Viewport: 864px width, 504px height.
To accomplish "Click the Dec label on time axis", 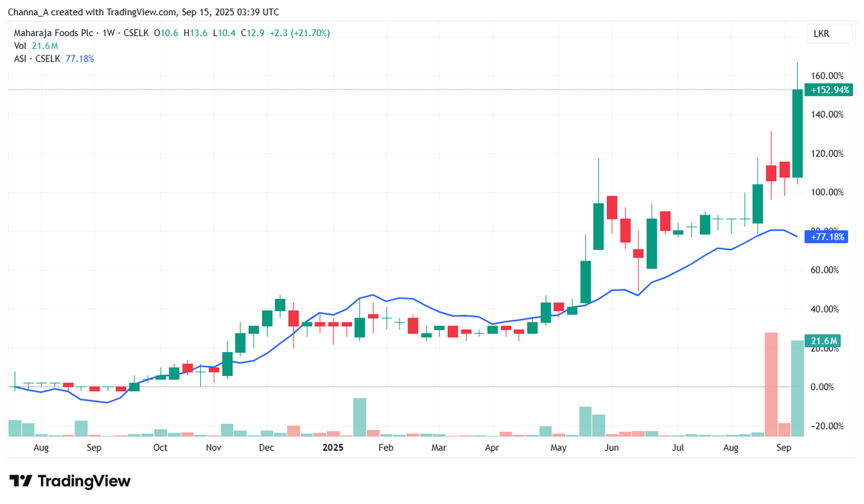I will 266,447.
